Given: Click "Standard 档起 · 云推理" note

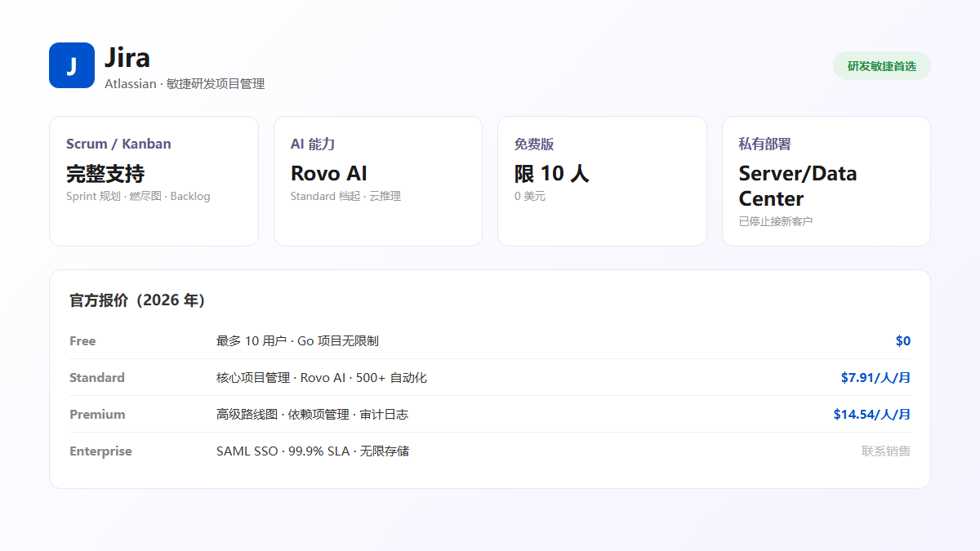Looking at the screenshot, I should (x=345, y=197).
